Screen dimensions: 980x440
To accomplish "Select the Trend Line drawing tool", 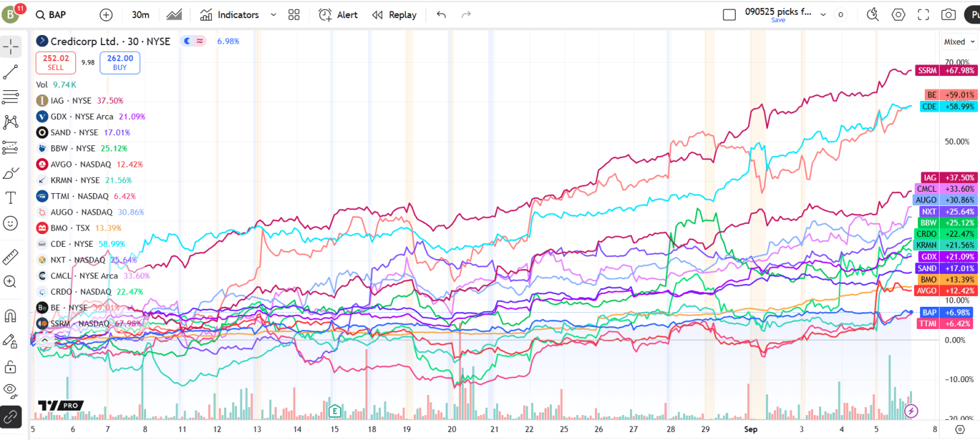I will (11, 72).
